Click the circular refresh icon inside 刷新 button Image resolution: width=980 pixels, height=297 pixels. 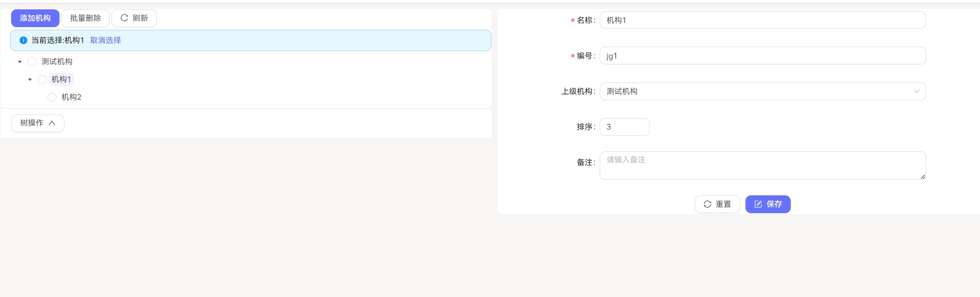(x=125, y=18)
